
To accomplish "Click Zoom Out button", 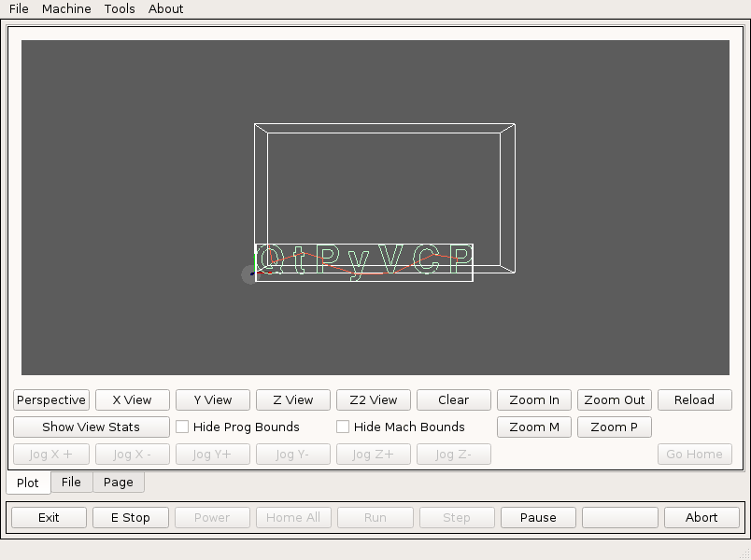I will click(615, 400).
